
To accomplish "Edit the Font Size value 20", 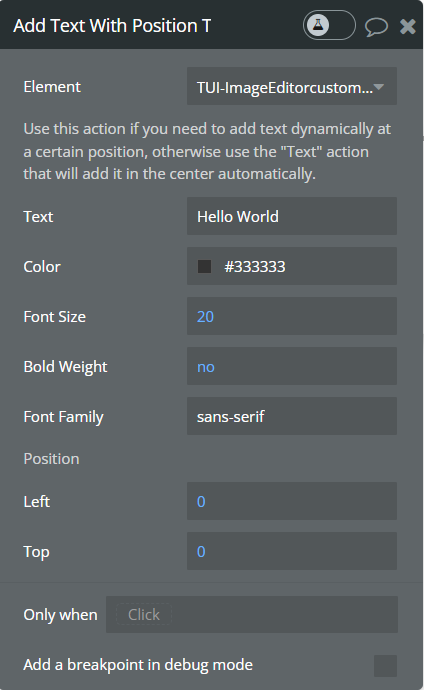I will 292,316.
